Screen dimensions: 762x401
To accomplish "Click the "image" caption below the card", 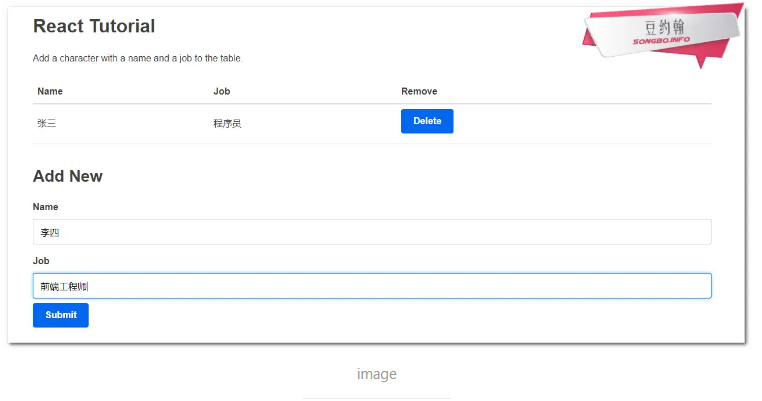I will click(x=377, y=374).
